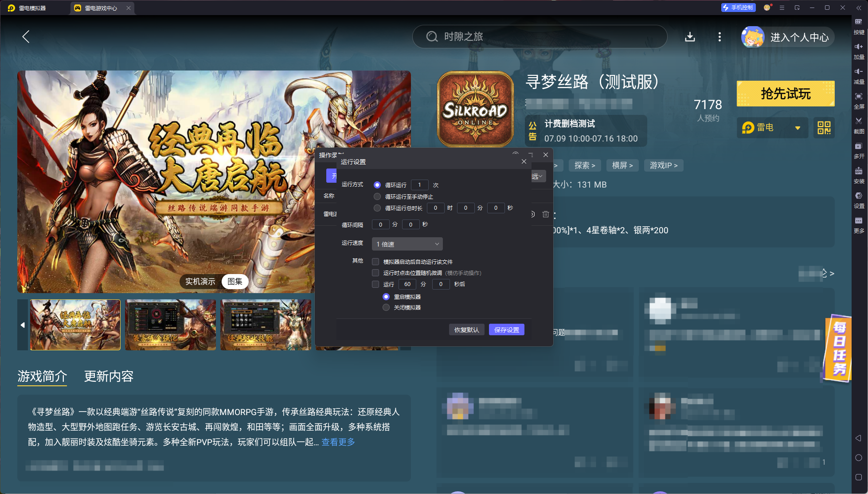
Task: Open the three-dot more options menu
Action: pyautogui.click(x=719, y=37)
